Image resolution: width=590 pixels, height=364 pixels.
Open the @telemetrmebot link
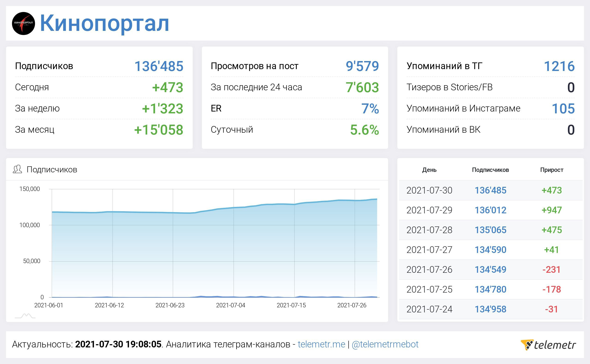[x=385, y=344]
